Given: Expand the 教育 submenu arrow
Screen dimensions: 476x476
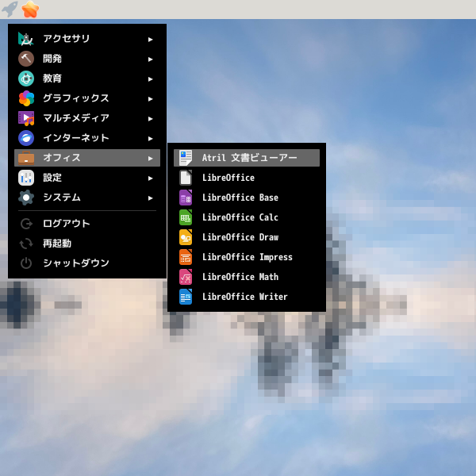Looking at the screenshot, I should 150,79.
